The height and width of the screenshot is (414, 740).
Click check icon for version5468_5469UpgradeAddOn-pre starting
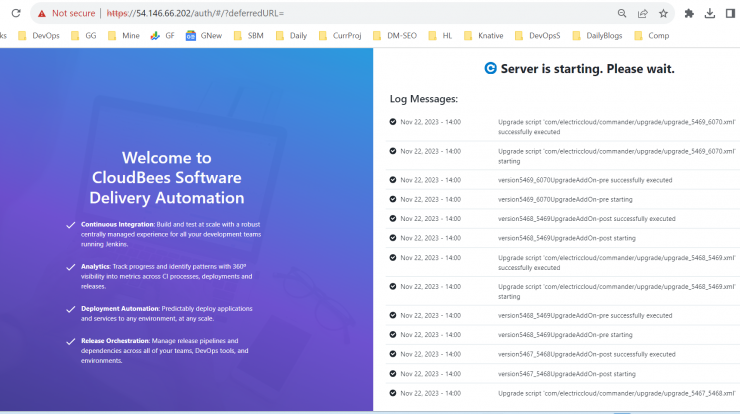(393, 335)
